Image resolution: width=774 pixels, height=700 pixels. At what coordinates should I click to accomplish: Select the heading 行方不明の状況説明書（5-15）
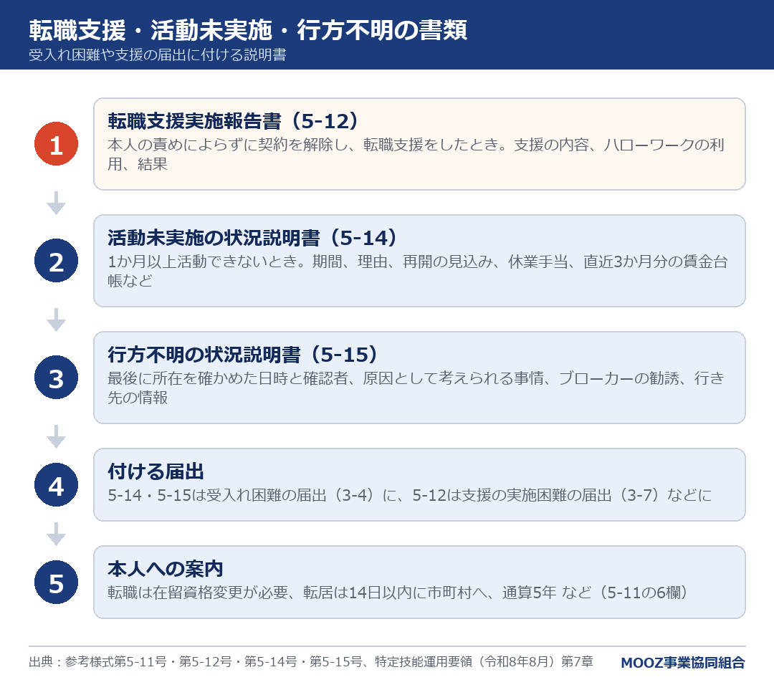click(243, 355)
